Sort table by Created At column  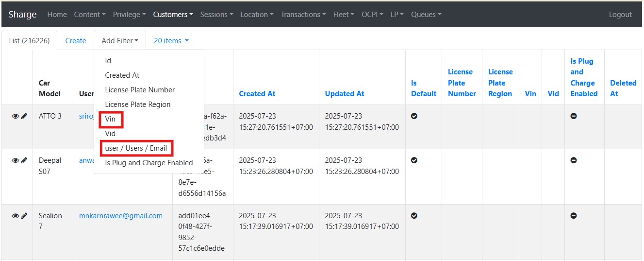pyautogui.click(x=257, y=94)
